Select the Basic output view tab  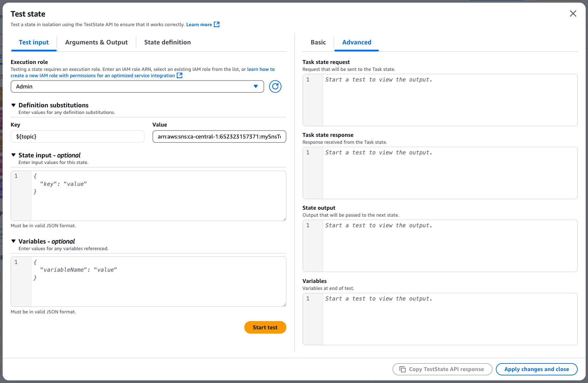[x=318, y=42]
